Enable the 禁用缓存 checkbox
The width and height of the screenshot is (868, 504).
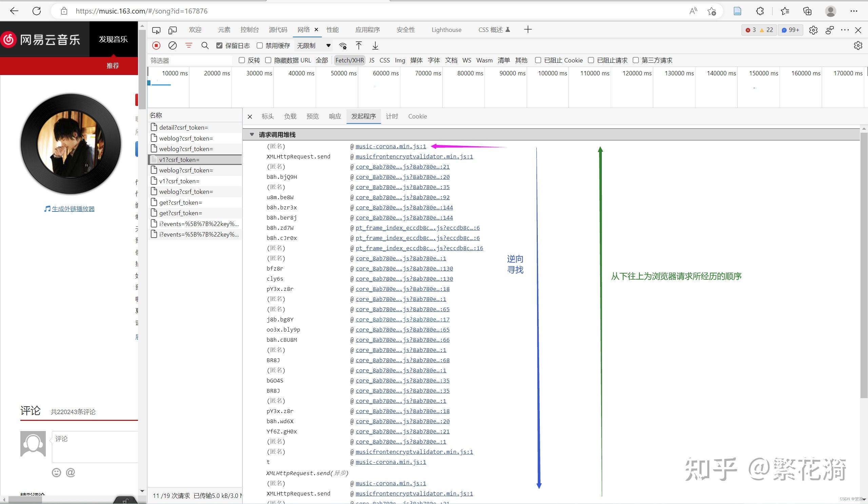click(260, 45)
